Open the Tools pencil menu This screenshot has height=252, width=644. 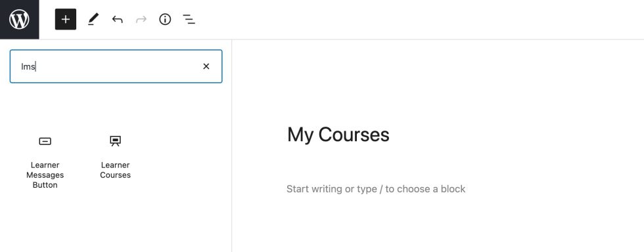[x=93, y=19]
